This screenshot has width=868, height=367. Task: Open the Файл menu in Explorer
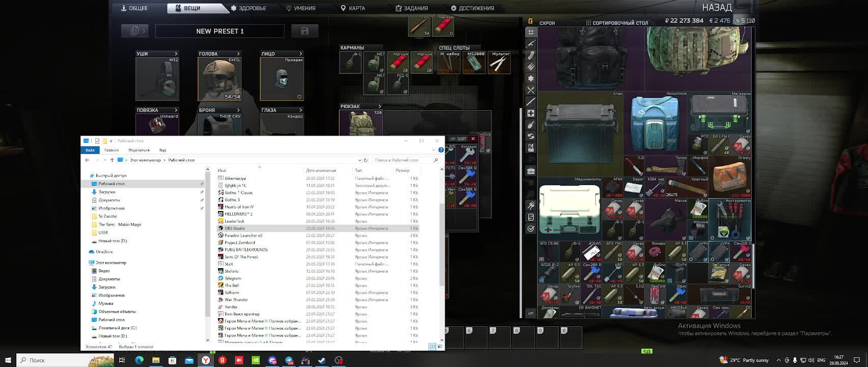click(x=90, y=150)
